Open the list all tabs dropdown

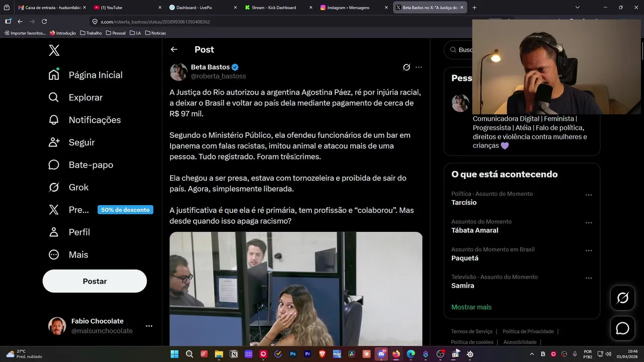(x=578, y=8)
